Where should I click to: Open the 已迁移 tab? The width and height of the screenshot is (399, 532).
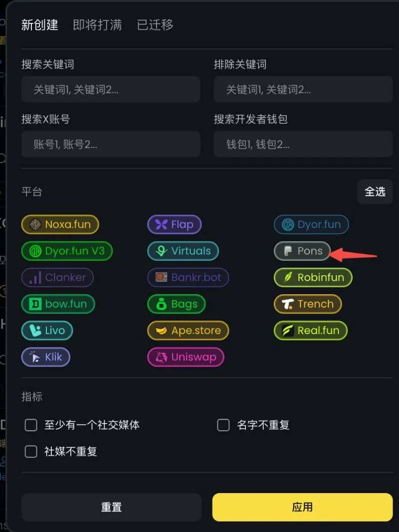click(x=155, y=25)
